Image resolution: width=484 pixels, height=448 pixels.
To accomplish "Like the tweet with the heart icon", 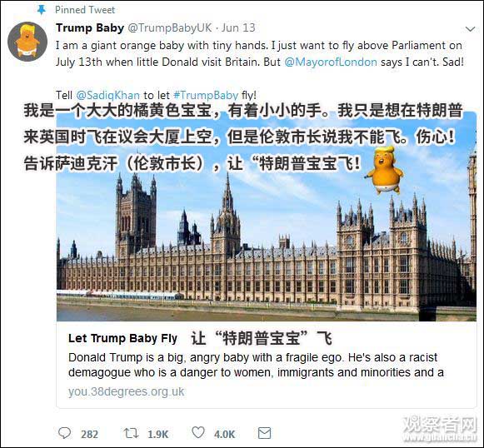I will 198,432.
